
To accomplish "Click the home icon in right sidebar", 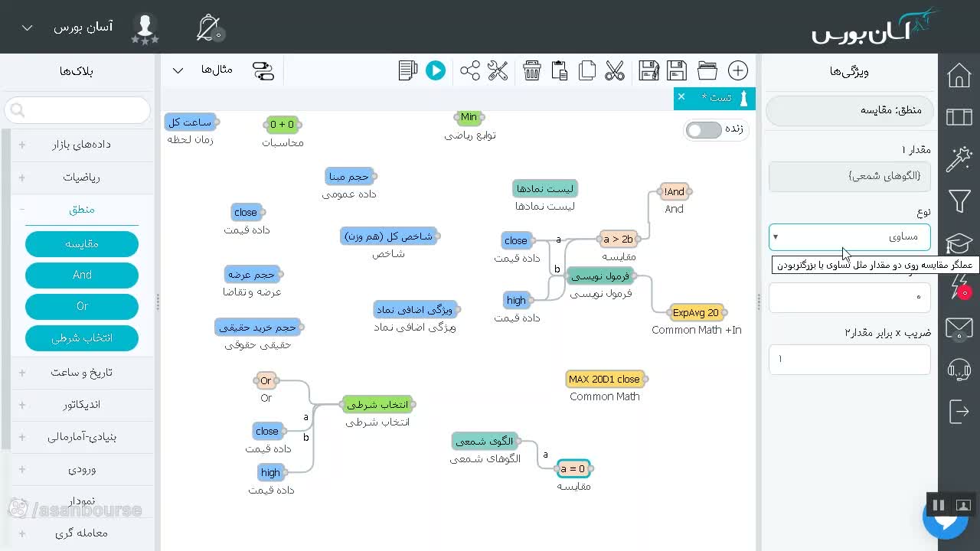I will (959, 75).
